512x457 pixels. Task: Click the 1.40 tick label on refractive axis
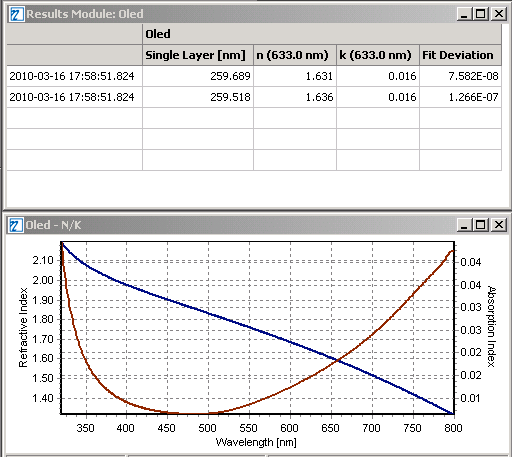click(x=43, y=398)
